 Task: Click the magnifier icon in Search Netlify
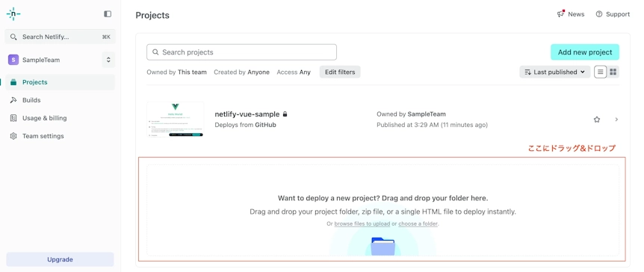(x=13, y=37)
